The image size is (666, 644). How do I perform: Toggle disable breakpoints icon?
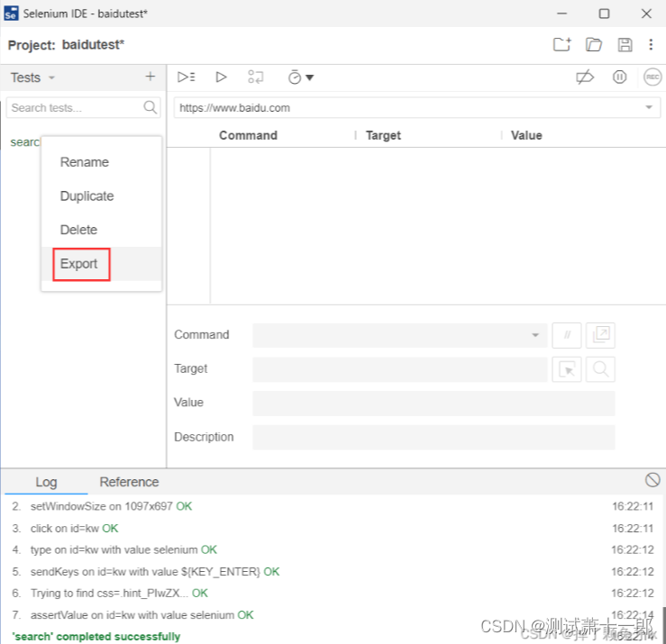[x=585, y=77]
